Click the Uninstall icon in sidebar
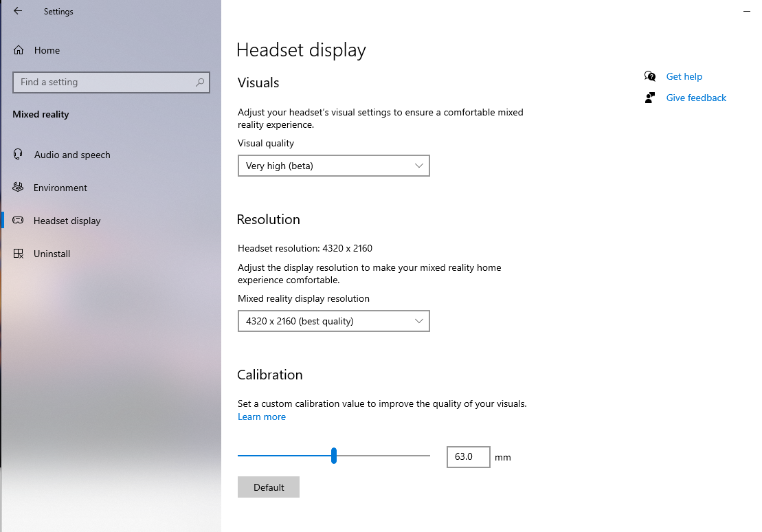762x532 pixels. coord(18,254)
